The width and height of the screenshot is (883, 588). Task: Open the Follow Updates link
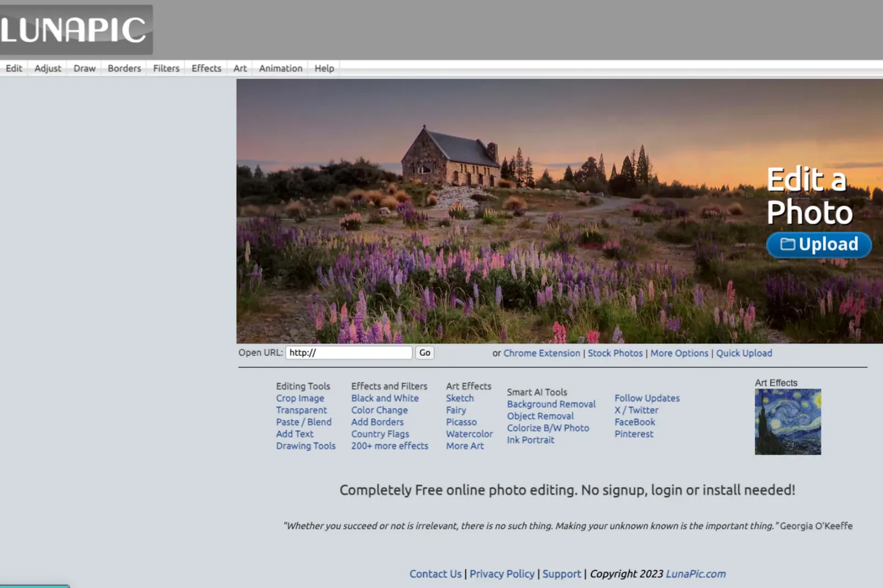tap(647, 398)
